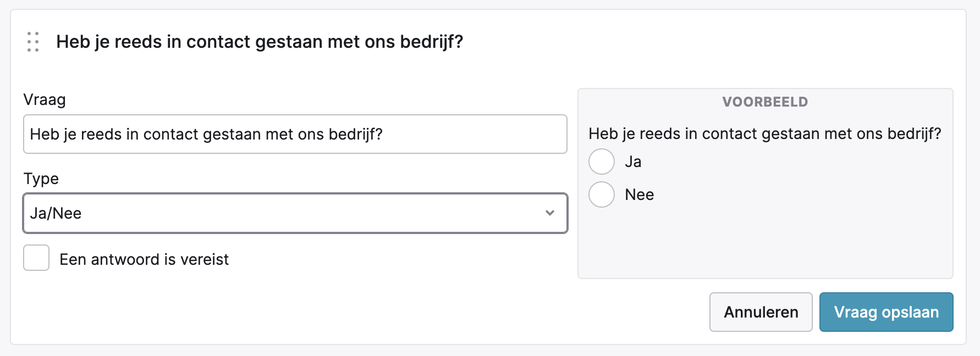Screen dimensions: 980x356
Task: Click the 'Ja' option label text
Action: click(633, 162)
